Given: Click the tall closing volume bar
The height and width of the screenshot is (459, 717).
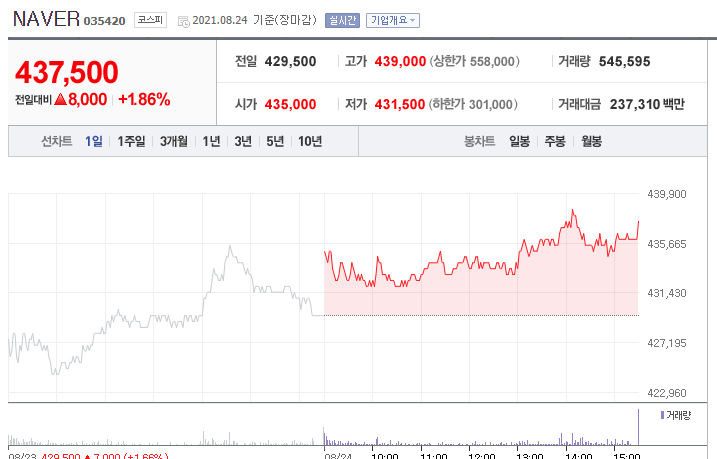Looking at the screenshot, I should click(638, 427).
